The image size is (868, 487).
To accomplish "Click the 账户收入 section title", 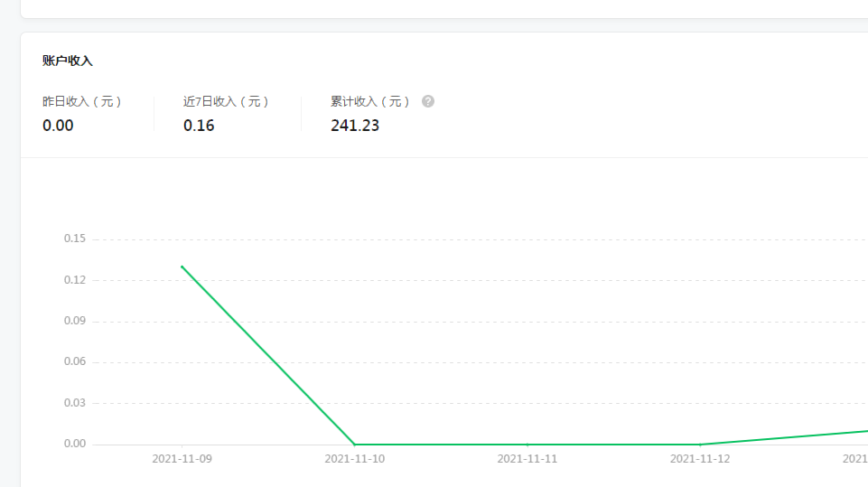I will [68, 61].
